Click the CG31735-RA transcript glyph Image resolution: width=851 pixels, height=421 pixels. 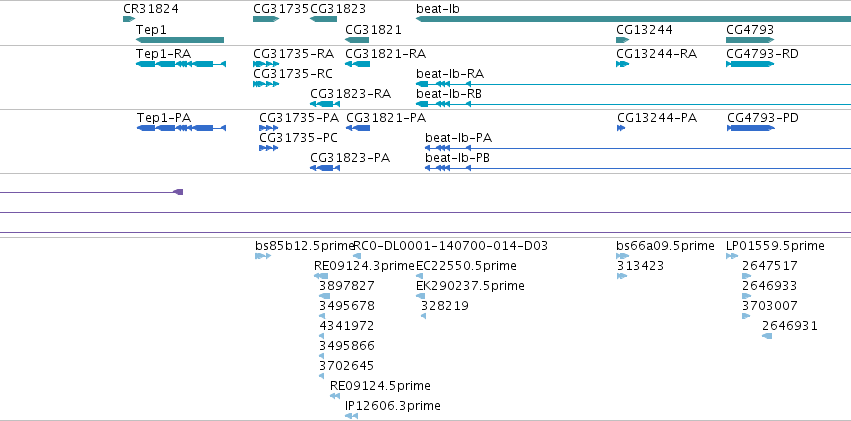point(266,64)
